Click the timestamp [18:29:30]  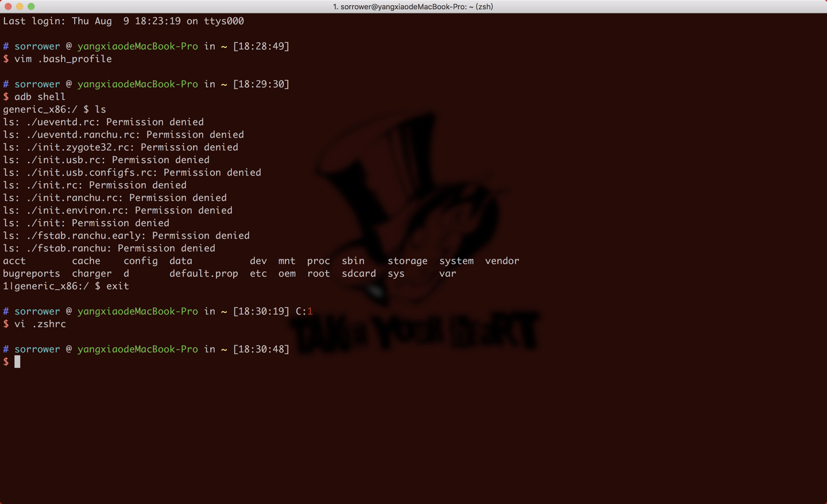(x=261, y=84)
